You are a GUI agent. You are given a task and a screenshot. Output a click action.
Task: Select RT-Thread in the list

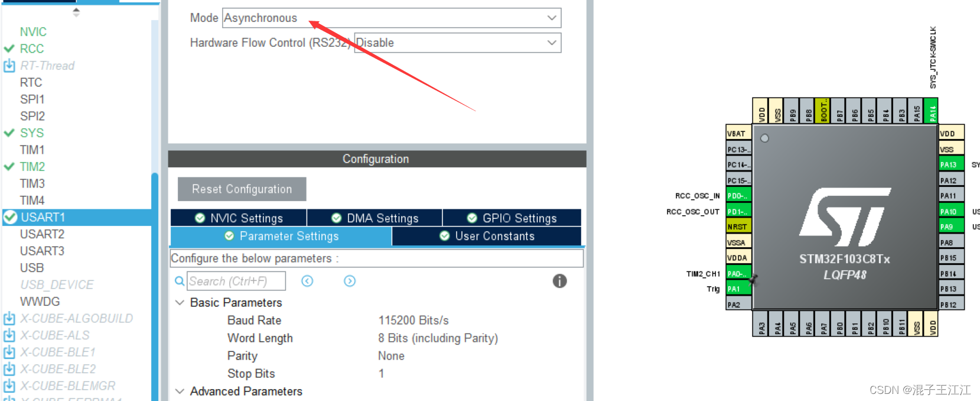[47, 66]
